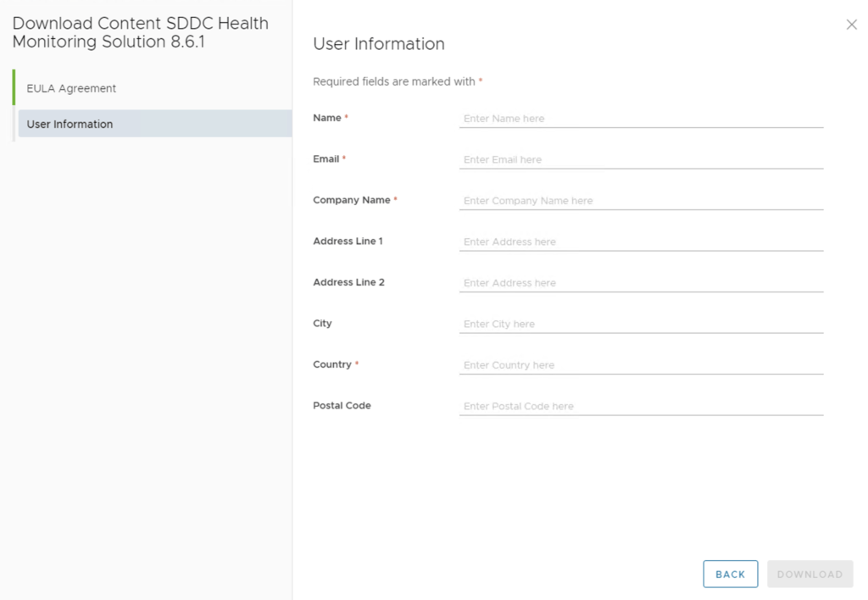The width and height of the screenshot is (868, 600).
Task: Click the bold Country field label
Action: [331, 364]
